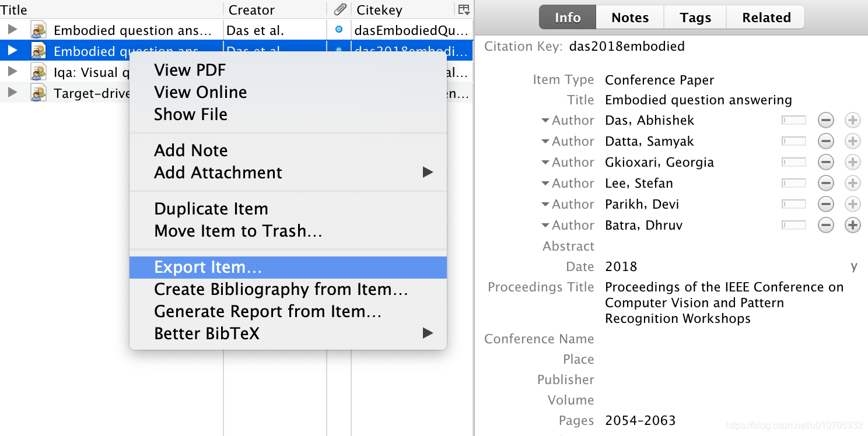The image size is (868, 436).
Task: Open the Better BibTeX submenu
Action: pos(288,333)
